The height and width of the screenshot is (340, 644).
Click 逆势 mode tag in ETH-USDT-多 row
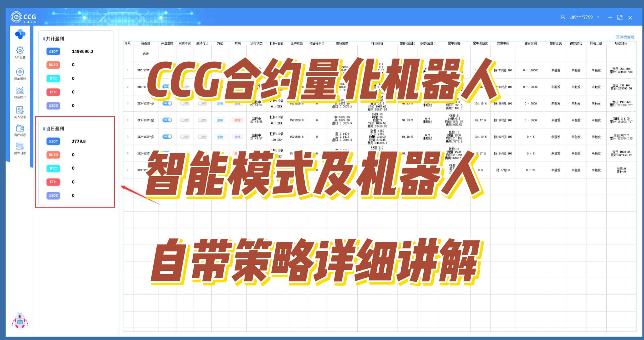220,104
